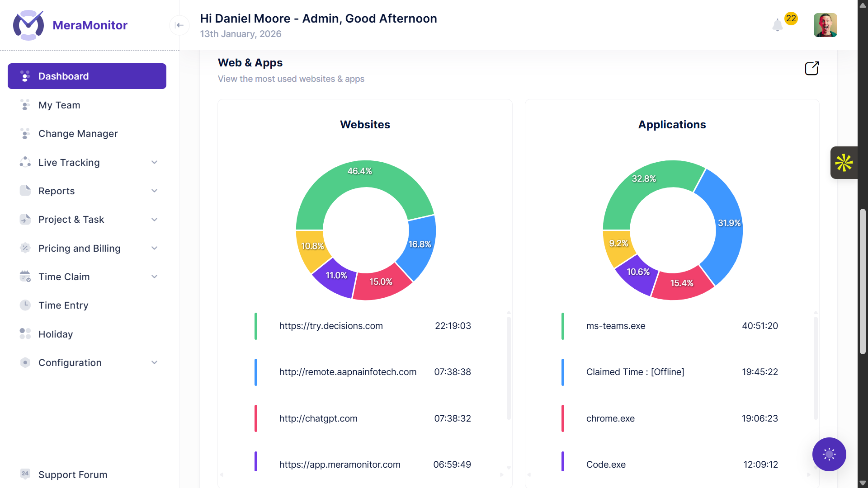This screenshot has height=488, width=868.
Task: Collapse sidebar with arrow icon
Action: 179,25
